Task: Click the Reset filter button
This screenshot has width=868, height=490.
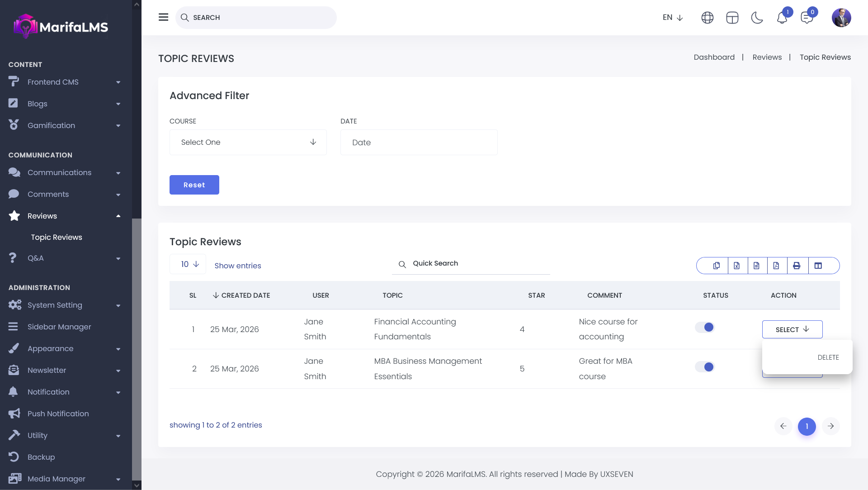Action: (x=194, y=185)
